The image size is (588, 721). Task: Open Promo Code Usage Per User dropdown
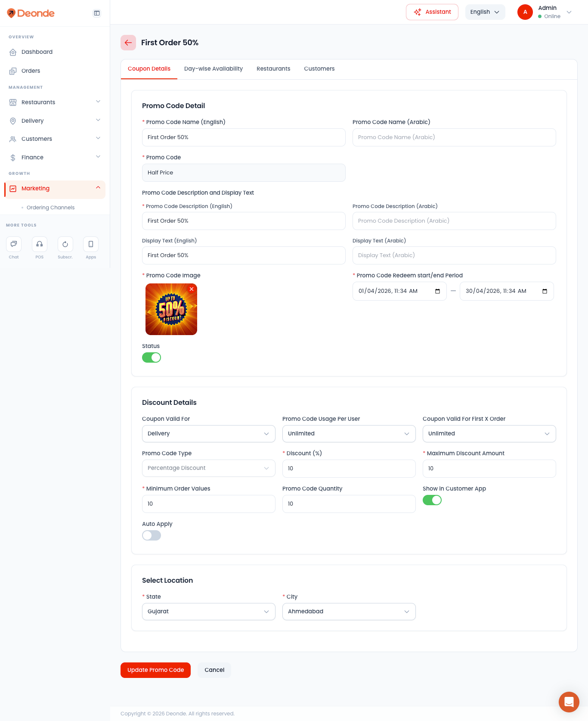point(349,434)
